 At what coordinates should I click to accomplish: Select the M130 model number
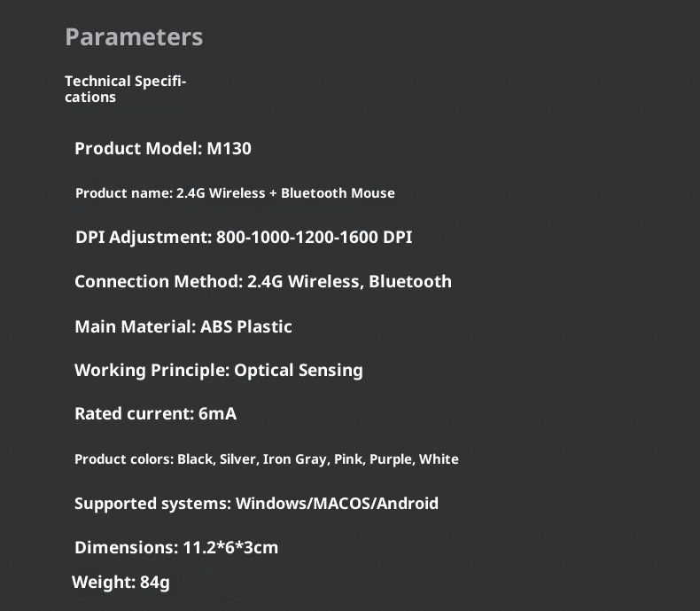tap(229, 148)
